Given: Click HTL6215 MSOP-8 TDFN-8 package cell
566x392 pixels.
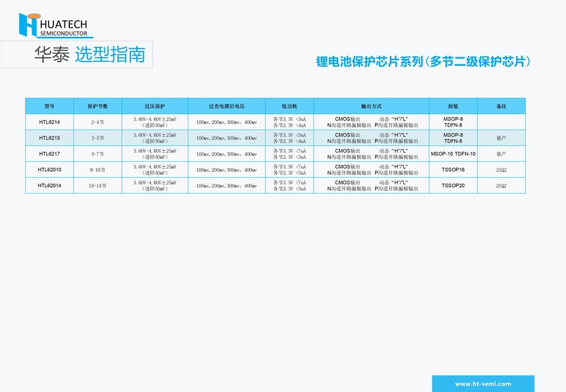Looking at the screenshot, I should pos(453,138).
